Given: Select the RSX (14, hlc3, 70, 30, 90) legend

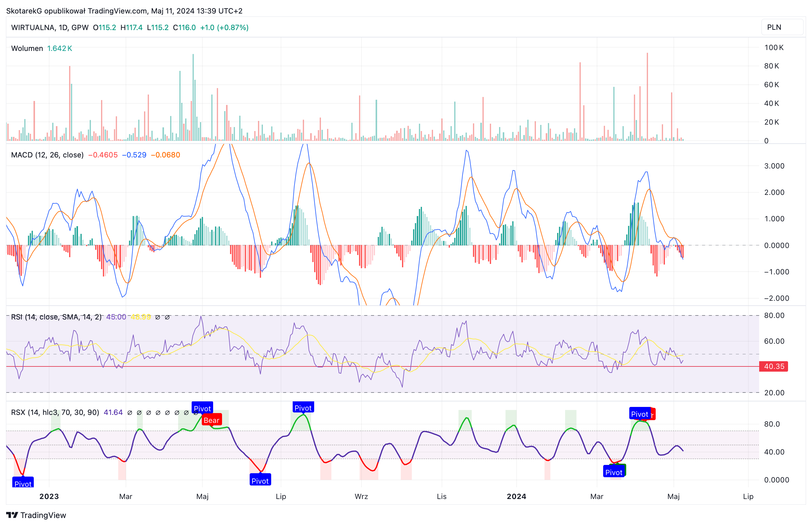Looking at the screenshot, I should pyautogui.click(x=55, y=412).
